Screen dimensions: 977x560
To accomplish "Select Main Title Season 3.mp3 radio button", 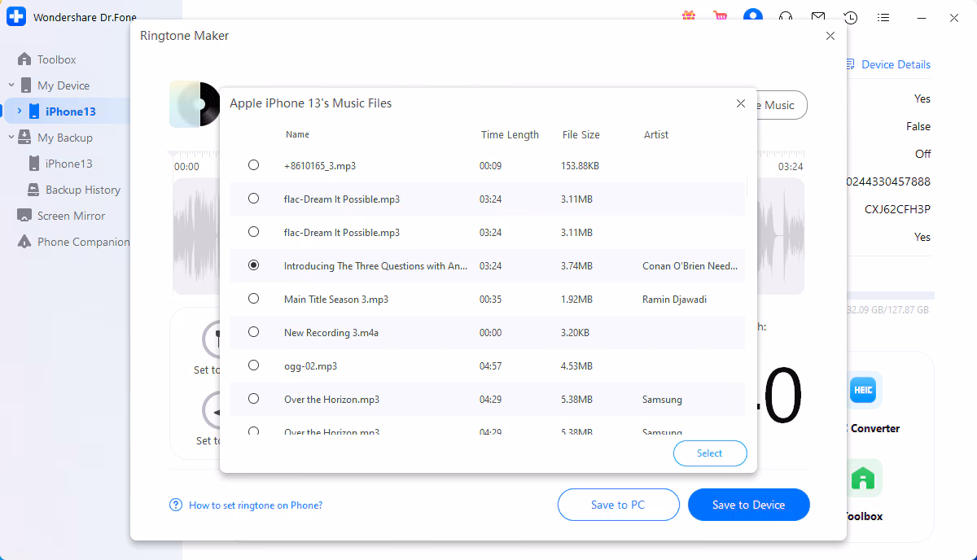I will pyautogui.click(x=253, y=299).
